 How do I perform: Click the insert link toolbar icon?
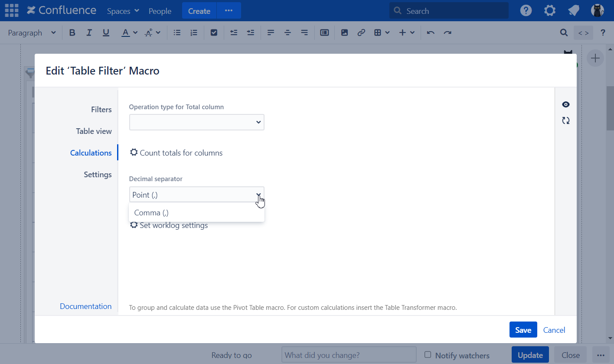pyautogui.click(x=361, y=32)
